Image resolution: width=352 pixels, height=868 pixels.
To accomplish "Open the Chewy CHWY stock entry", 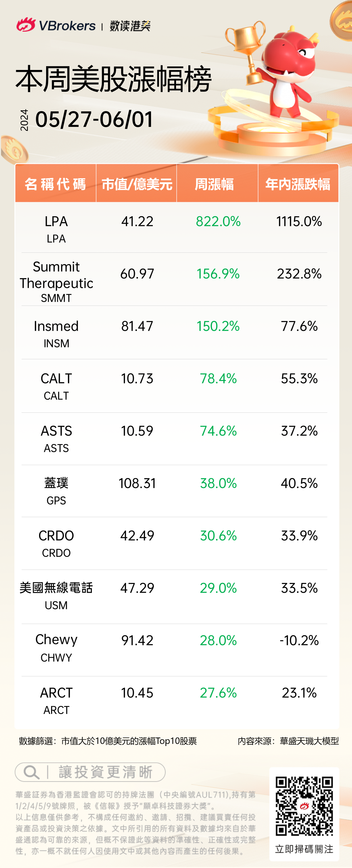I will [56, 647].
